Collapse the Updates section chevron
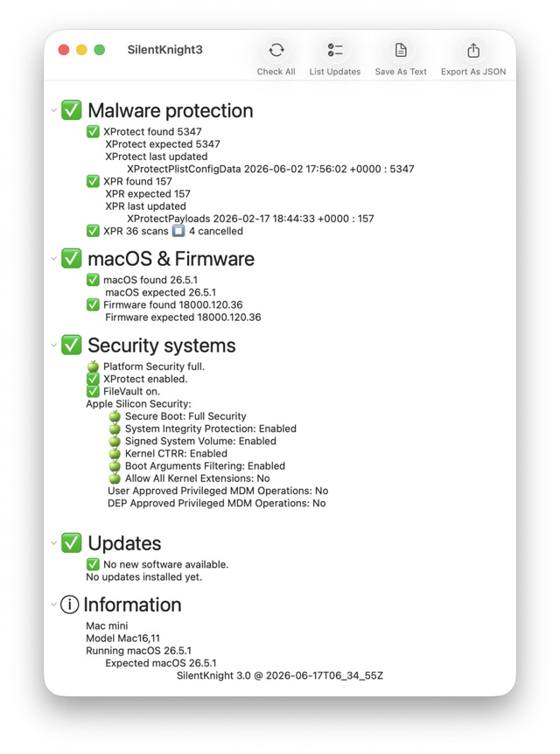The width and height of the screenshot is (560, 754). pos(54,543)
